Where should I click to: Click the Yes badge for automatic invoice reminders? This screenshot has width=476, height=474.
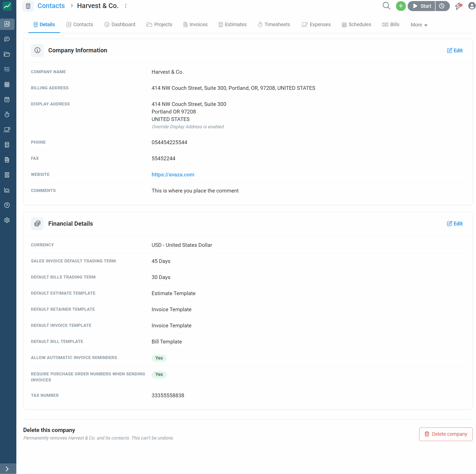[159, 358]
